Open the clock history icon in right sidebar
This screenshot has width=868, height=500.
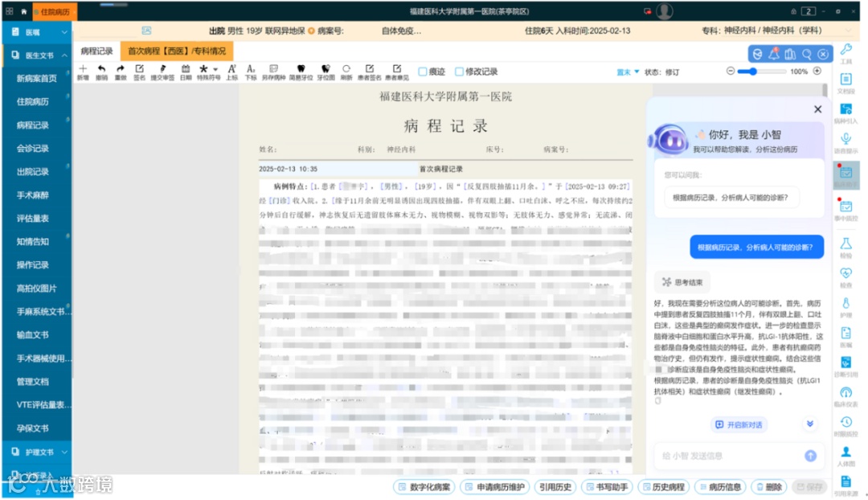845,422
